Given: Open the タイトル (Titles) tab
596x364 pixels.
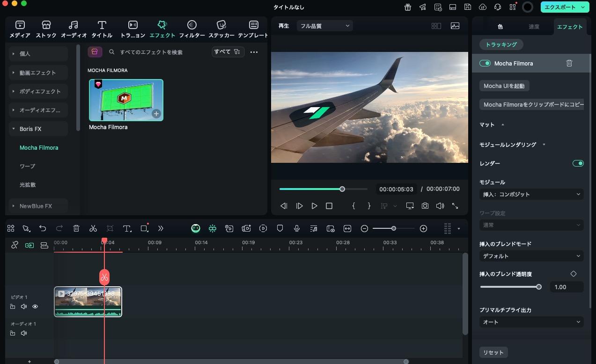Looking at the screenshot, I should (102, 29).
